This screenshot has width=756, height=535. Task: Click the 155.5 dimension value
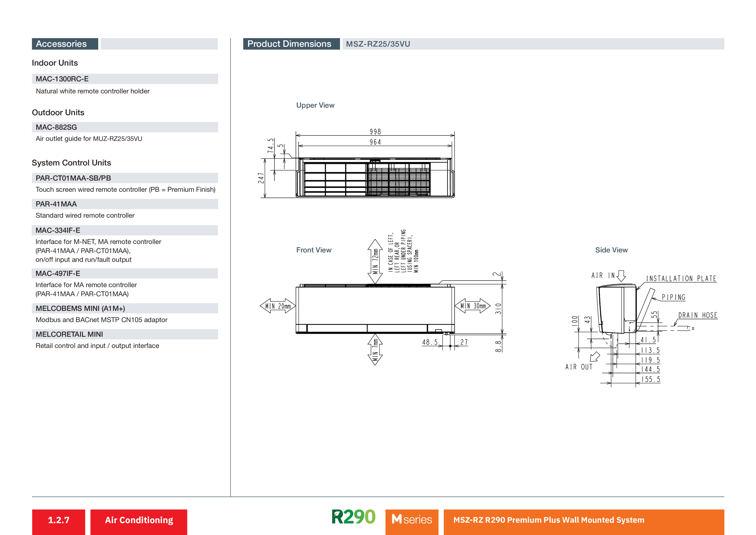[651, 379]
